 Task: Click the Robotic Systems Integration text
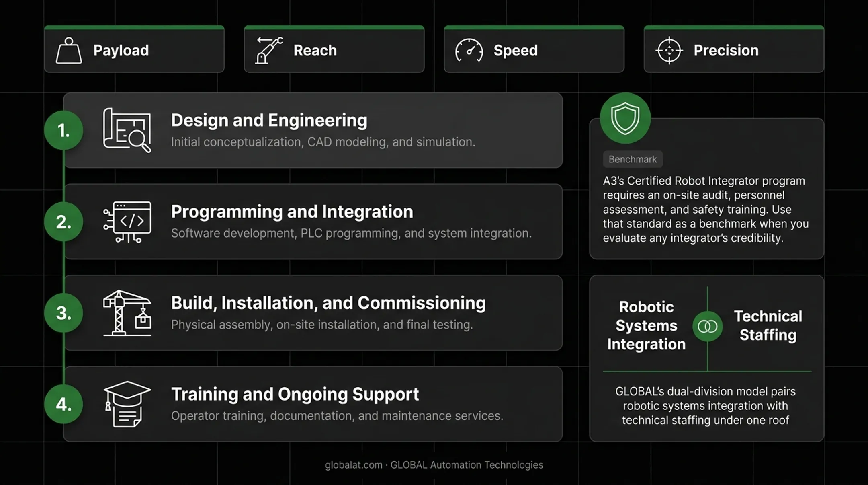pyautogui.click(x=646, y=326)
